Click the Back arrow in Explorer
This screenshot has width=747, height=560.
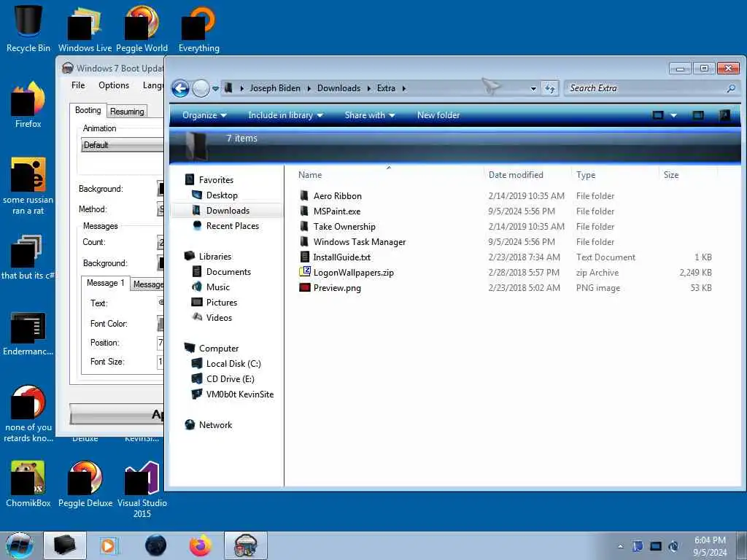180,88
